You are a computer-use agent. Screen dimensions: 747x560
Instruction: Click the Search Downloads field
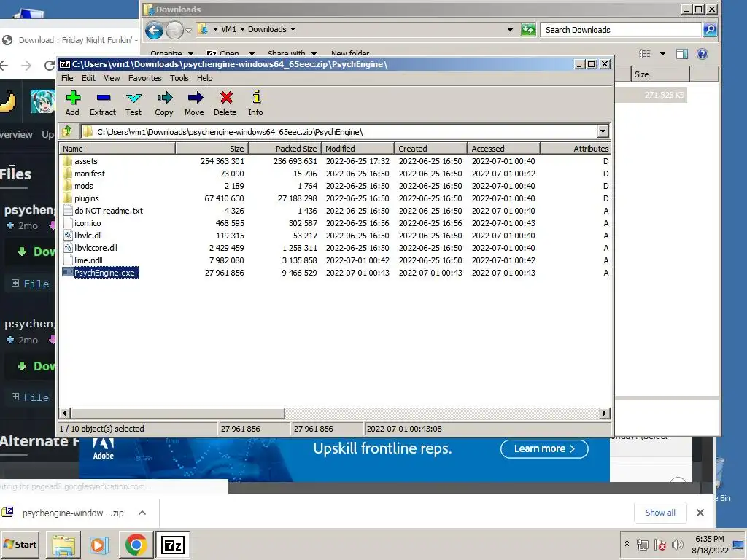click(x=621, y=30)
